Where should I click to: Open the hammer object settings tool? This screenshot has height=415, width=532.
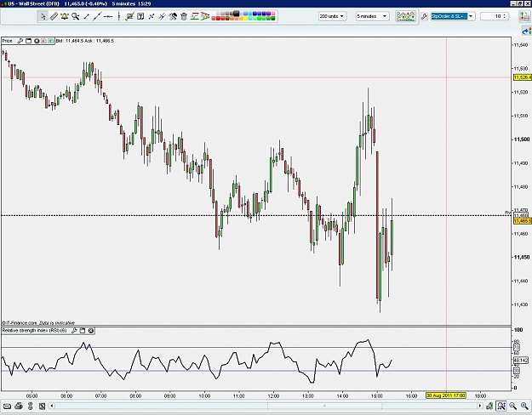pyautogui.click(x=173, y=16)
